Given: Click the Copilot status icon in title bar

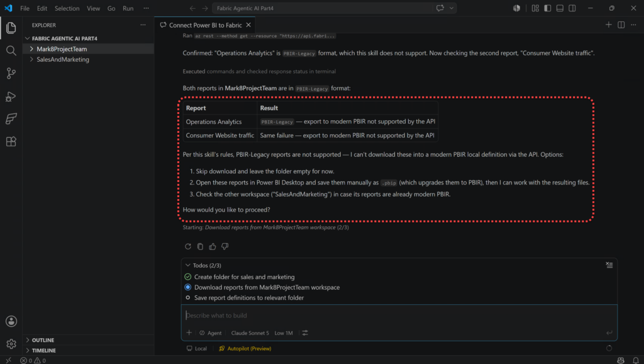Looking at the screenshot, I should pos(517,8).
